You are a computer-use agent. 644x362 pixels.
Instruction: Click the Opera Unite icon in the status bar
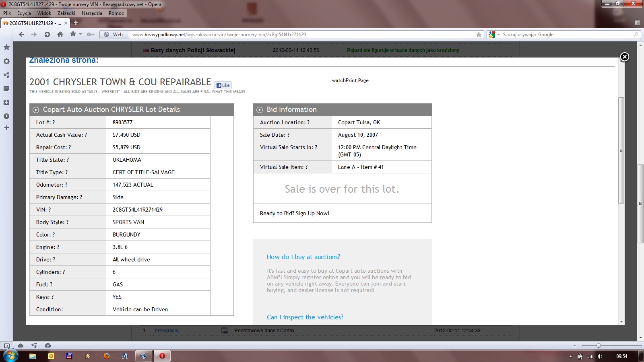pyautogui.click(x=34, y=346)
